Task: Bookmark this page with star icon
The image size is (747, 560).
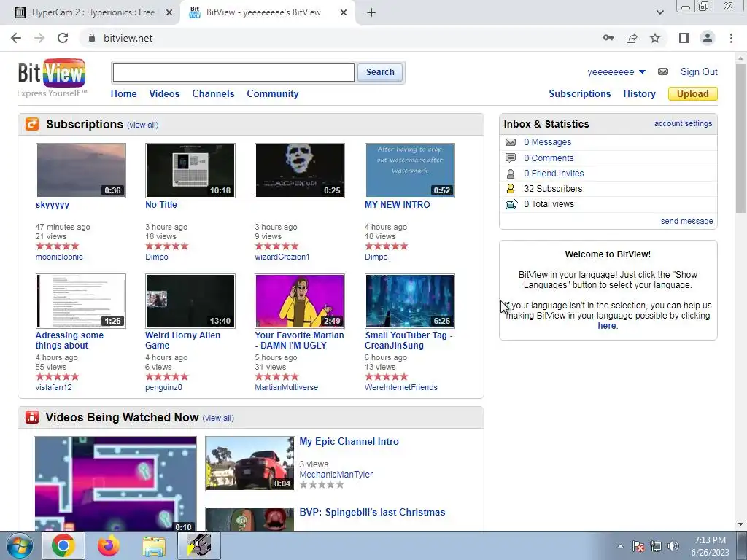Action: pos(655,38)
